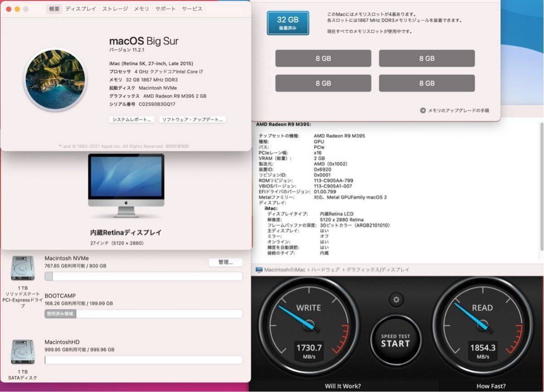Image resolution: width=544 pixels, height=392 pixels.
Task: Click the MacintoshHD SATA disk icon
Action: click(x=23, y=352)
